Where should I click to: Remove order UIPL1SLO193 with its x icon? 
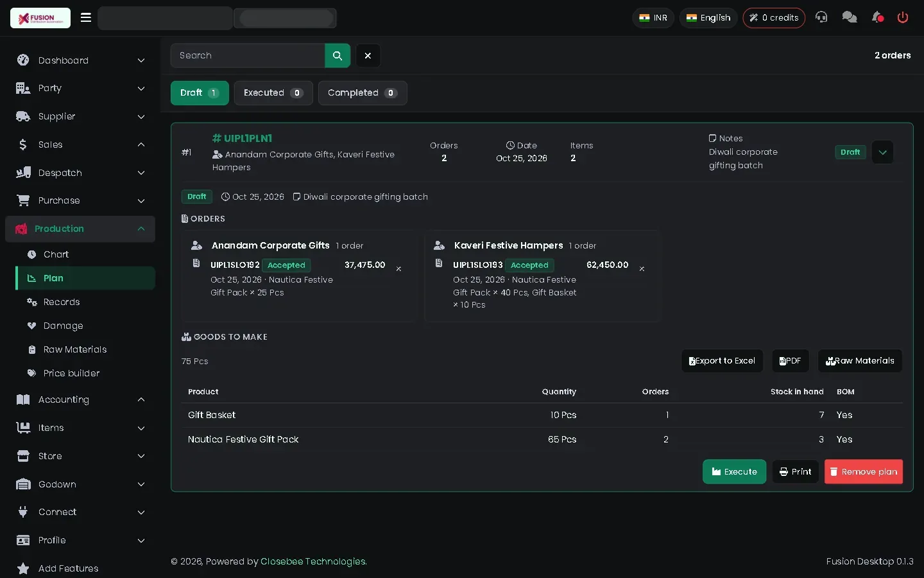tap(642, 269)
